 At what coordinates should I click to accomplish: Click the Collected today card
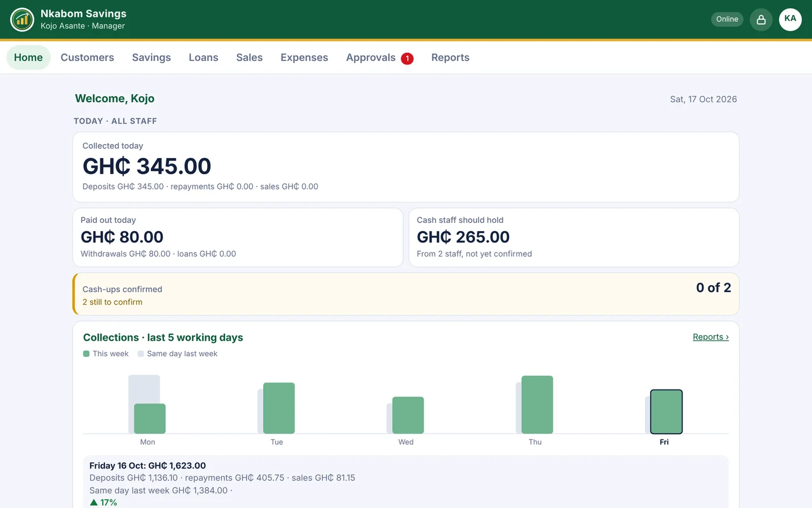406,167
